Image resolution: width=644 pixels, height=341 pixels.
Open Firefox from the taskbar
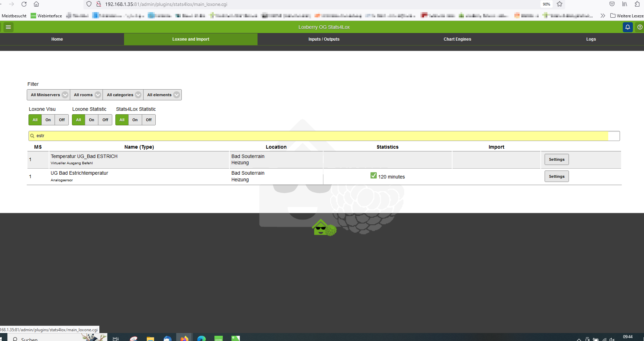click(x=184, y=338)
